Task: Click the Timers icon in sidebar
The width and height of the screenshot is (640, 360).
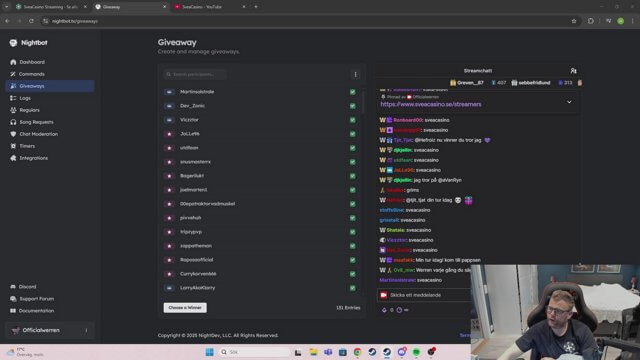Action: pos(13,146)
